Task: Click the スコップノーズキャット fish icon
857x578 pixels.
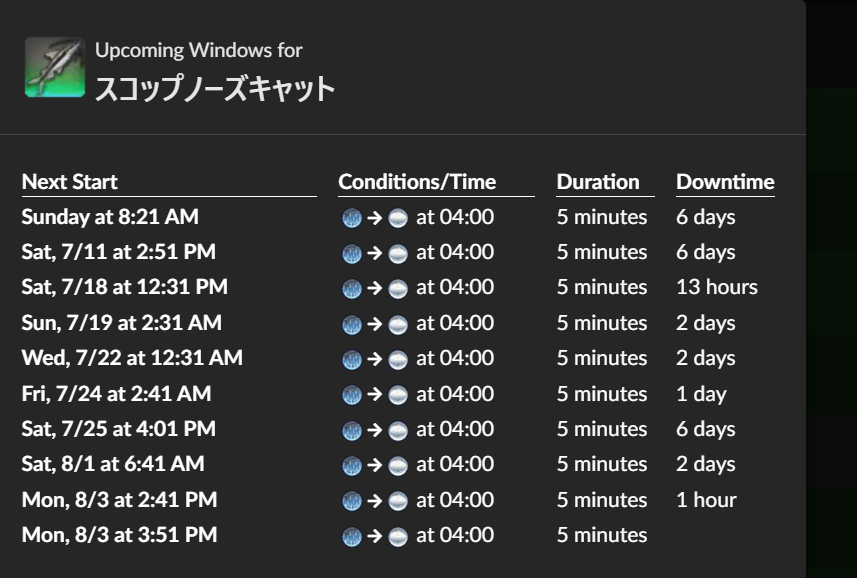Action: click(55, 67)
